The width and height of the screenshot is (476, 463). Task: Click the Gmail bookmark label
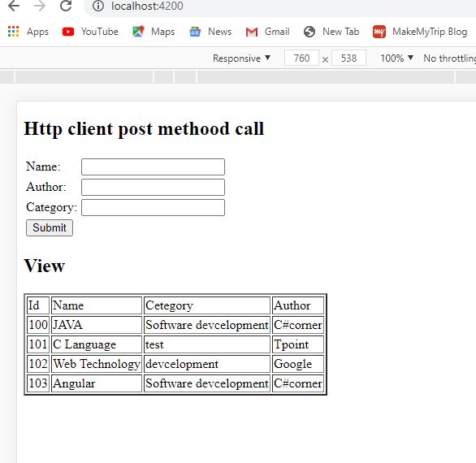[277, 32]
